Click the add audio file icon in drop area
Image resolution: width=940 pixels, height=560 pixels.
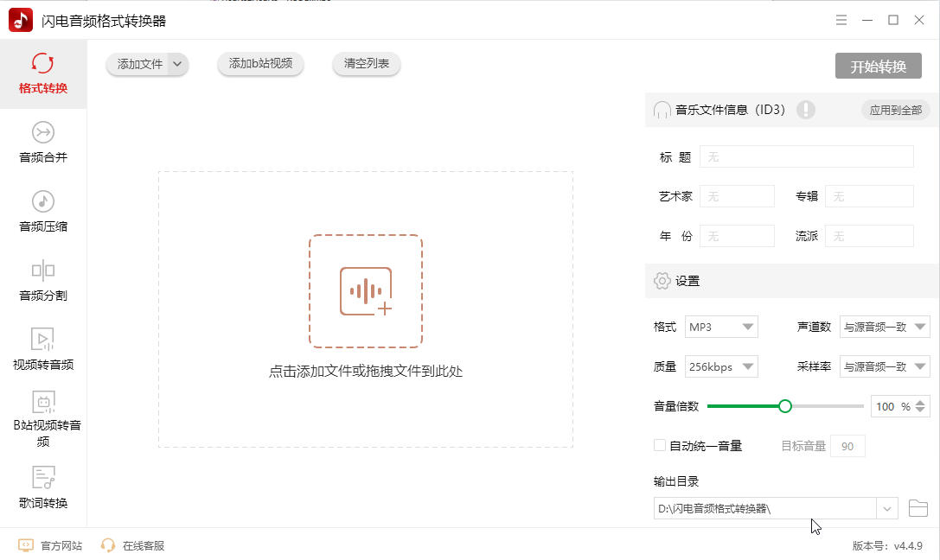tap(366, 291)
